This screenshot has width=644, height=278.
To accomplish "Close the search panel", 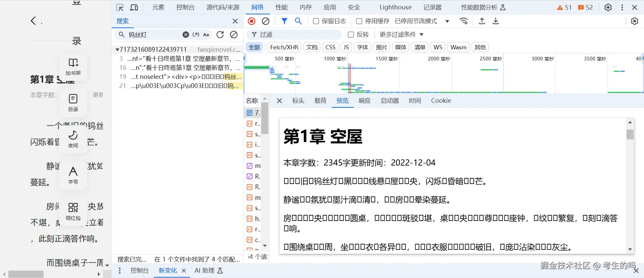I will coord(235,21).
